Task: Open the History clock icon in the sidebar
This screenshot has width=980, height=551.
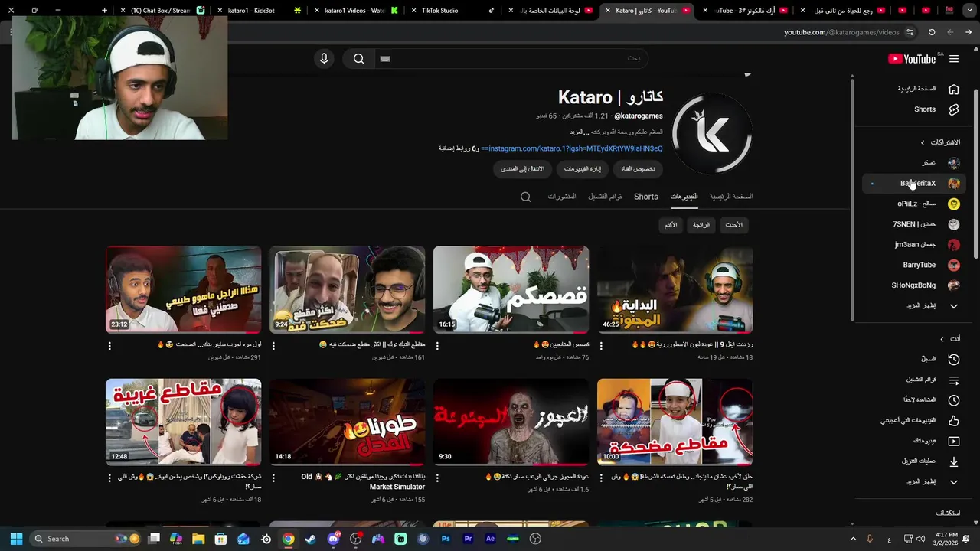Action: pyautogui.click(x=954, y=359)
